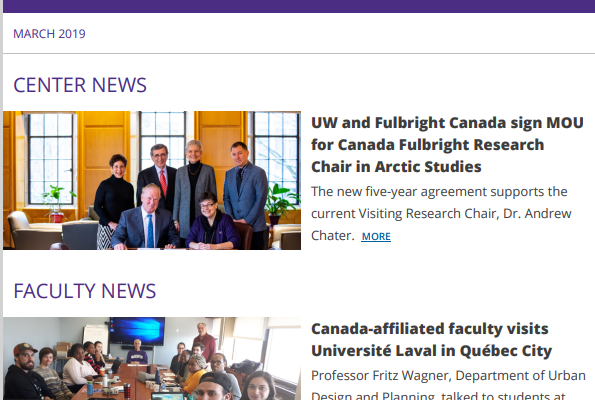Image resolution: width=595 pixels, height=400 pixels.
Task: Open the UW and Fulbright Canada MOU headline
Action: tap(447, 145)
